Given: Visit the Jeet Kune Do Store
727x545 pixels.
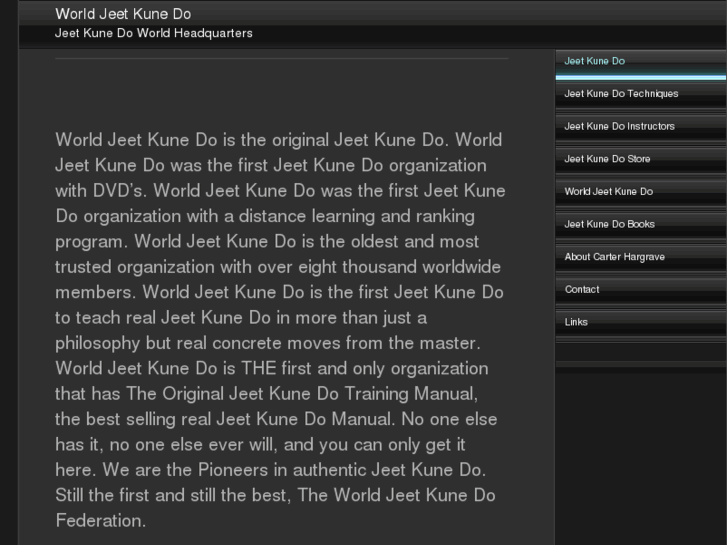Looking at the screenshot, I should click(x=641, y=159).
